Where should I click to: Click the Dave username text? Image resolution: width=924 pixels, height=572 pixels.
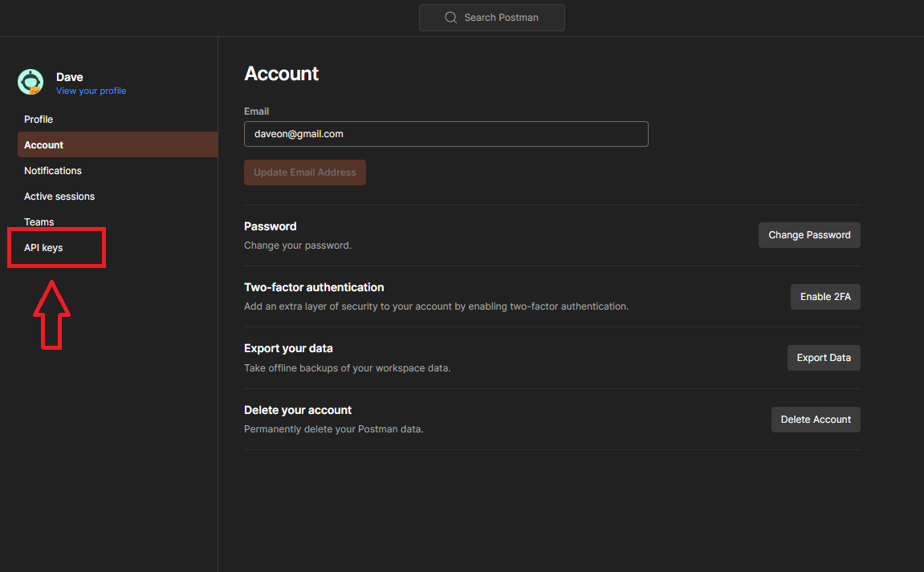coord(70,77)
